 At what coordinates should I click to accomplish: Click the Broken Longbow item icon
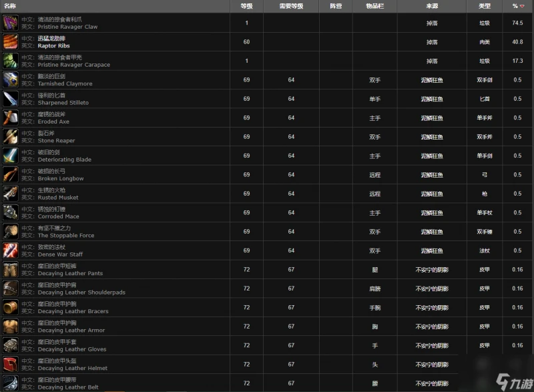pos(10,175)
